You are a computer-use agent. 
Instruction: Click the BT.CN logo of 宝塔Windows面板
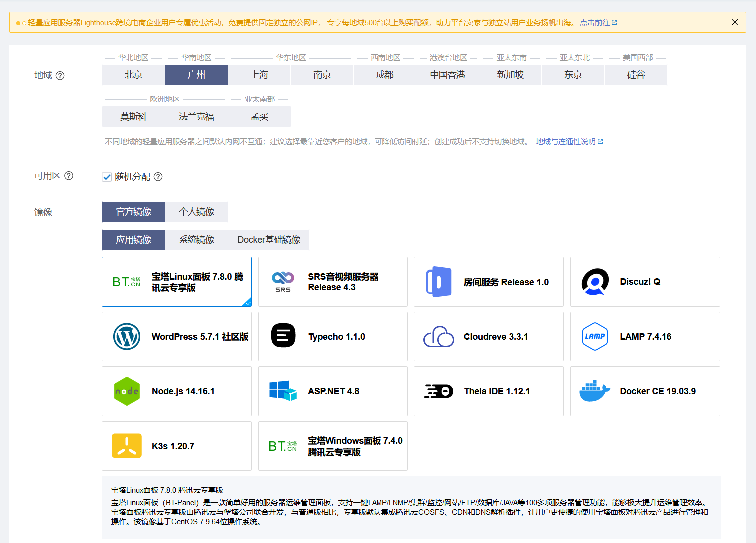click(283, 446)
